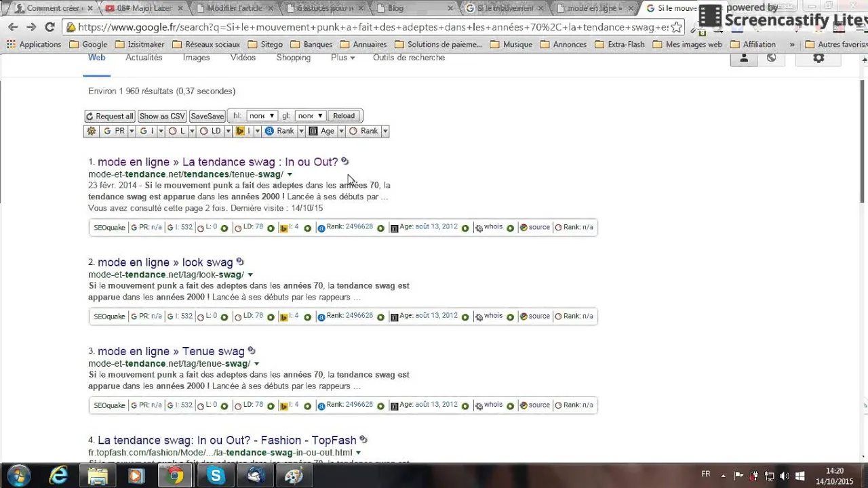Open SEOquake settings gear icon
868x488 pixels.
[x=92, y=131]
